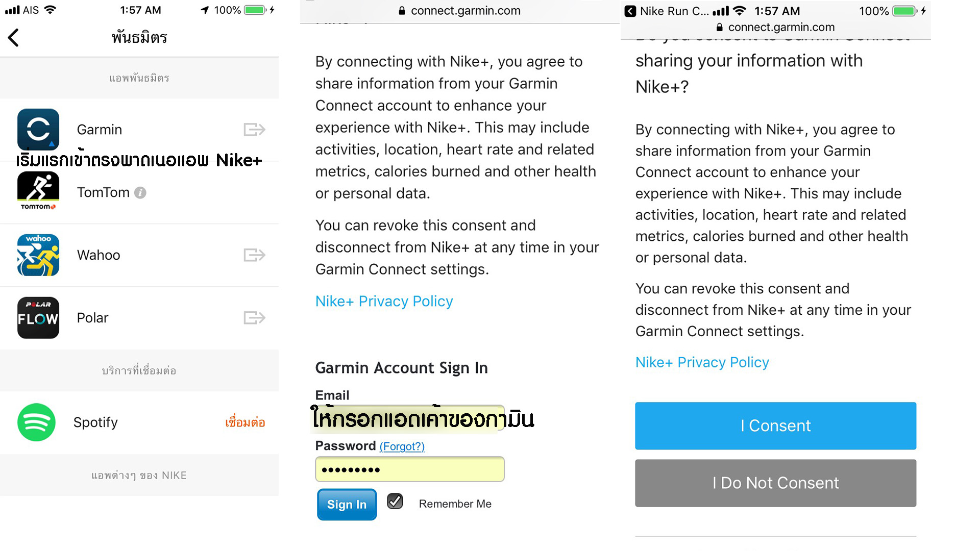Open Nike+ Privacy Policy link above I Consent

pos(702,362)
